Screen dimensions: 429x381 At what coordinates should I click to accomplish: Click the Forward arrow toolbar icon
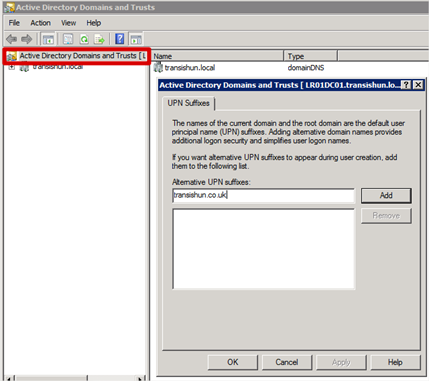click(27, 39)
